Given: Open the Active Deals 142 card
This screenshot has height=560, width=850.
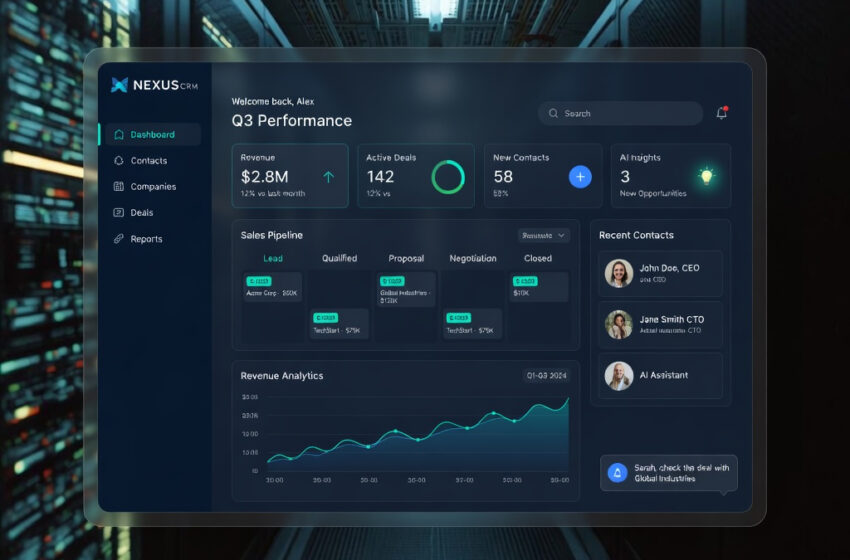Looking at the screenshot, I should pyautogui.click(x=416, y=176).
